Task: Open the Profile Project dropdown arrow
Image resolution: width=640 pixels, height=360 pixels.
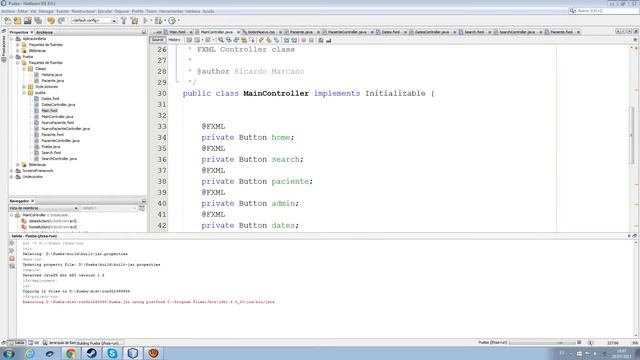Action: (x=178, y=20)
